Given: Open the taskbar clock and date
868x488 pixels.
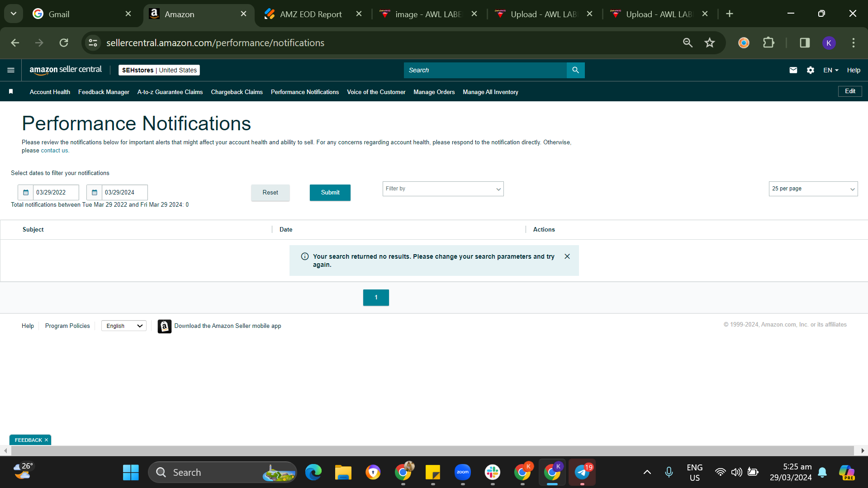Looking at the screenshot, I should pos(791,473).
